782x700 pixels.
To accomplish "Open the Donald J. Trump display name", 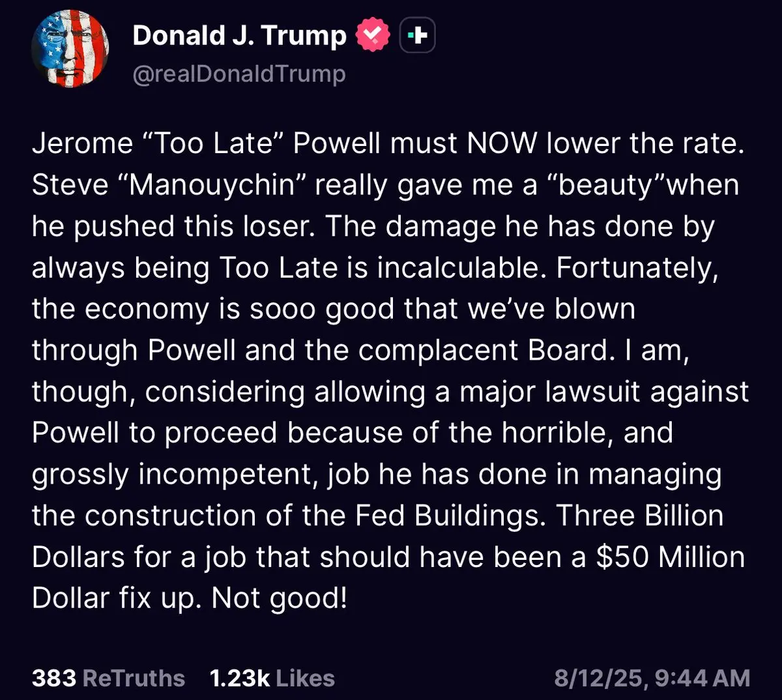I will (239, 35).
